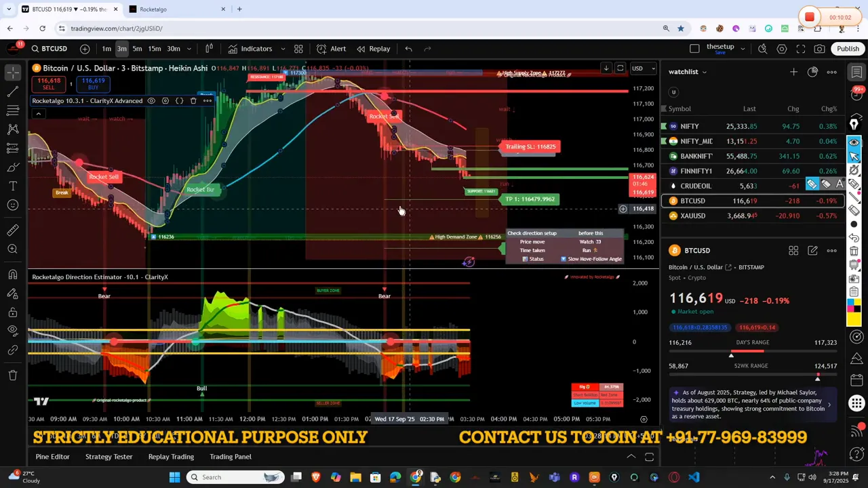Toggle lock all drawings
This screenshot has height=488, width=868.
tap(13, 312)
